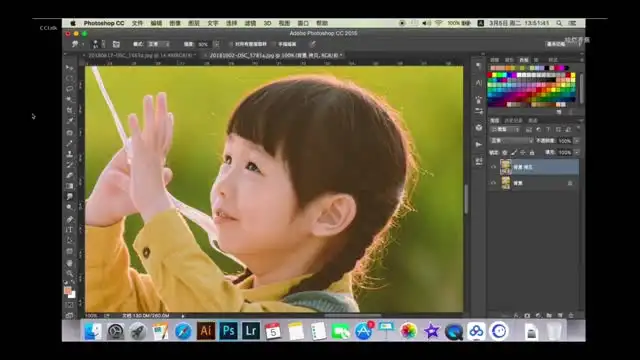Viewport: 640px width, 360px height.
Task: Select the Crop tool
Action: tap(70, 110)
